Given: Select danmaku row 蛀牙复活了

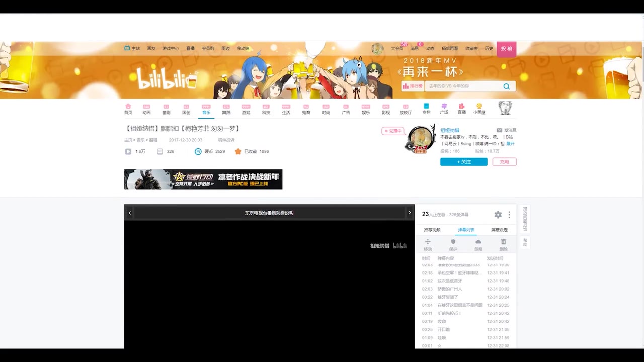Looking at the screenshot, I should click(466, 297).
